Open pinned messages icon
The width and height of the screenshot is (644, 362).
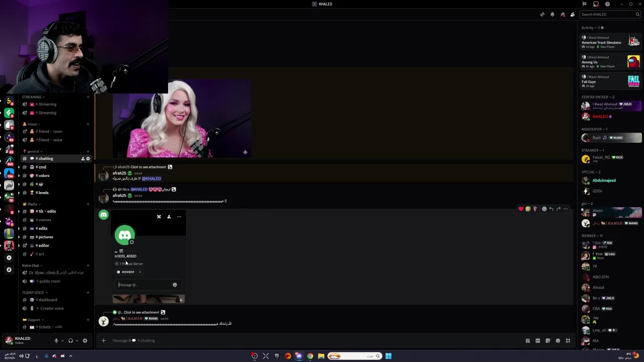[x=562, y=14]
